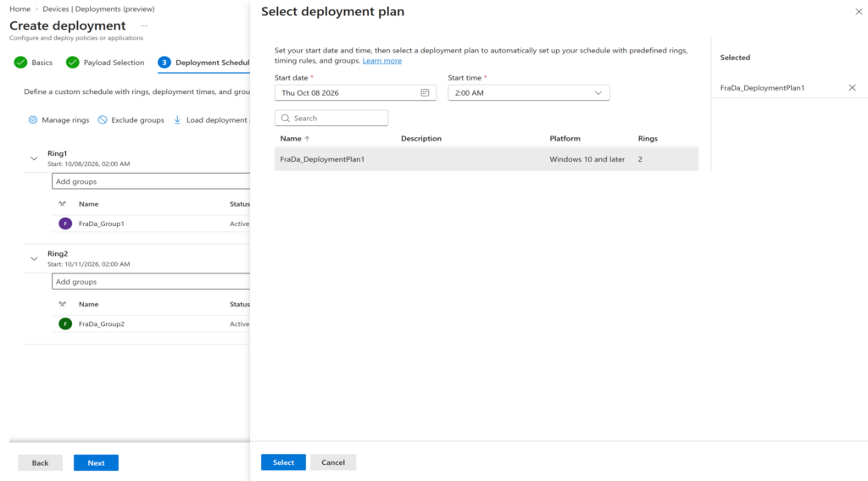Click the FraDa_Group1 purple avatar icon
The width and height of the screenshot is (868, 481).
coord(65,224)
